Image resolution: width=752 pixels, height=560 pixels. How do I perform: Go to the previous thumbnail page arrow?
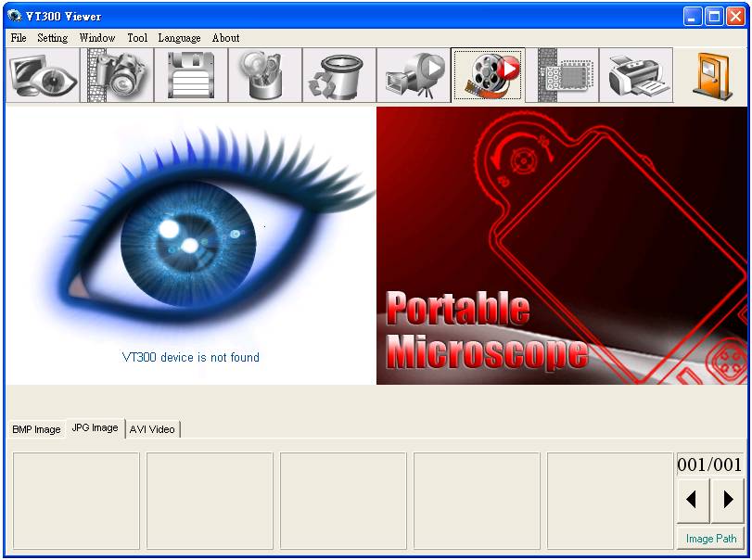[693, 500]
